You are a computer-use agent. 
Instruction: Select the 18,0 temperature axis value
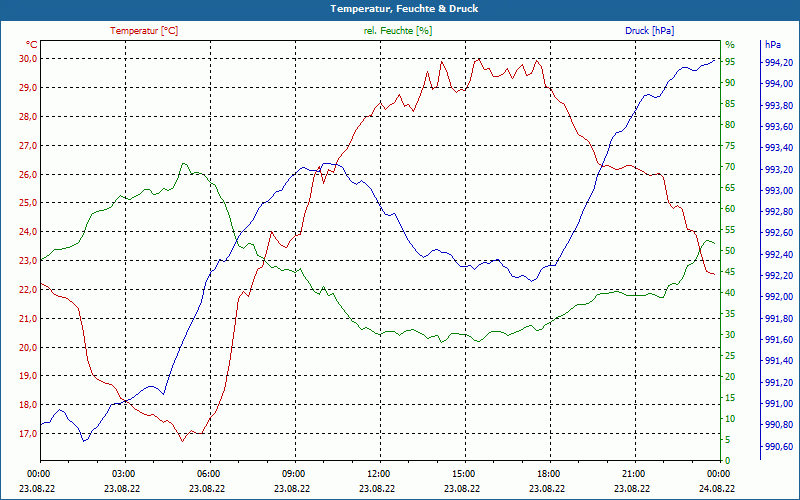click(x=29, y=405)
